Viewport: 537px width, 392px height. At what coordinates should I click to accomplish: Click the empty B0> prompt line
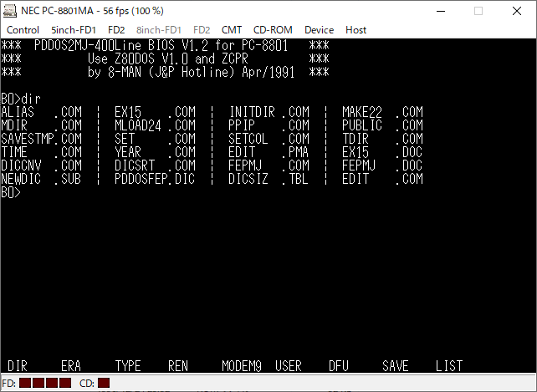(11, 192)
